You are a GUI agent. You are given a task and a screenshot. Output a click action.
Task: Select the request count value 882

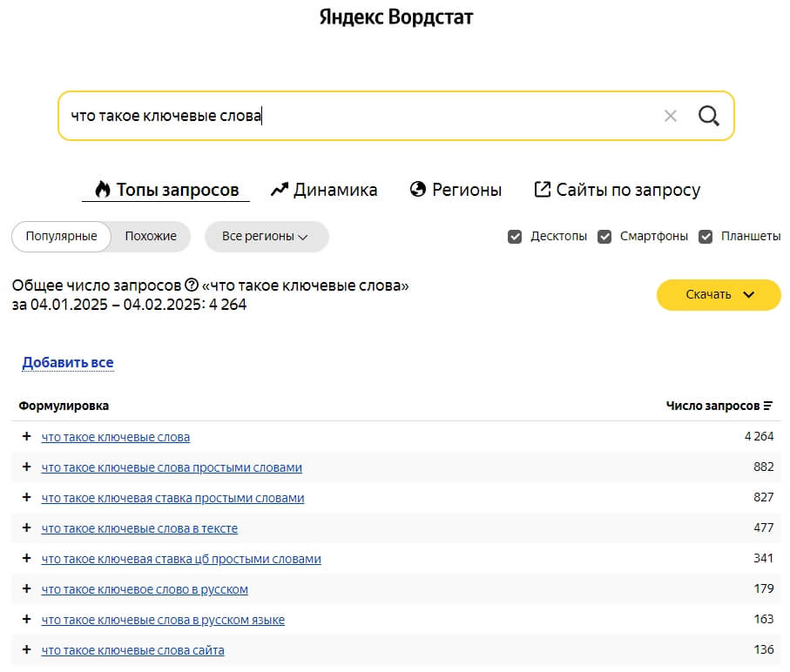[763, 467]
